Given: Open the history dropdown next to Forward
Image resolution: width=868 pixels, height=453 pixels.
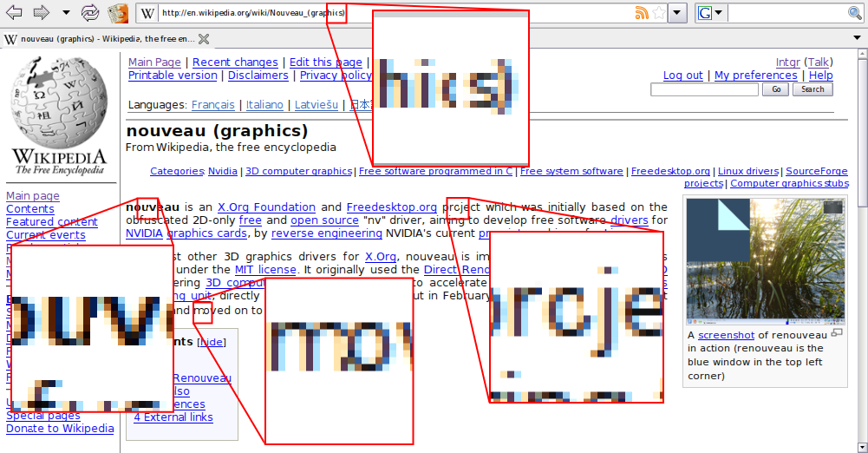Looking at the screenshot, I should [x=67, y=13].
